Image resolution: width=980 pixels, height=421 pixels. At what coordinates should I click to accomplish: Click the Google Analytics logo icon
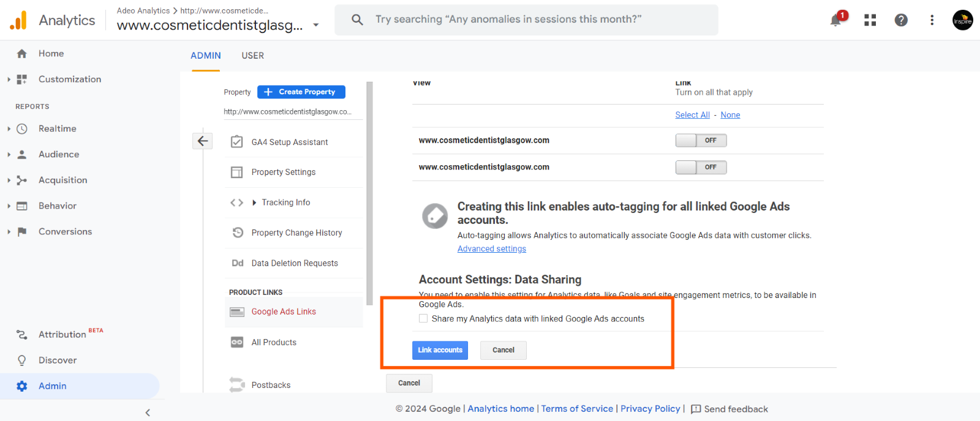[x=18, y=20]
